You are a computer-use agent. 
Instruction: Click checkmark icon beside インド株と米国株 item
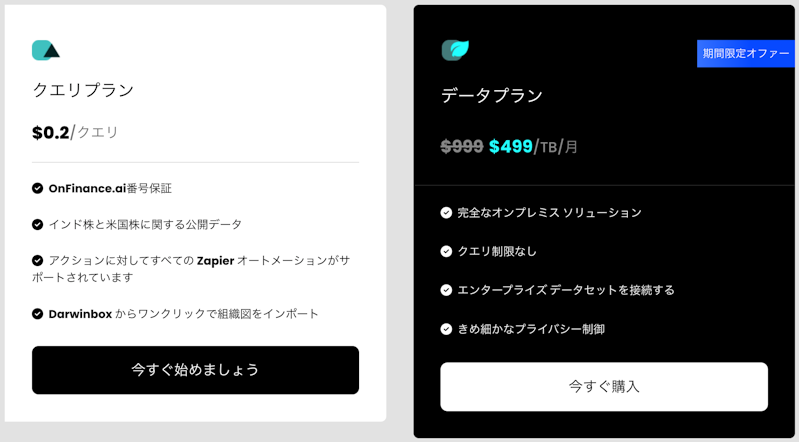[x=37, y=224]
